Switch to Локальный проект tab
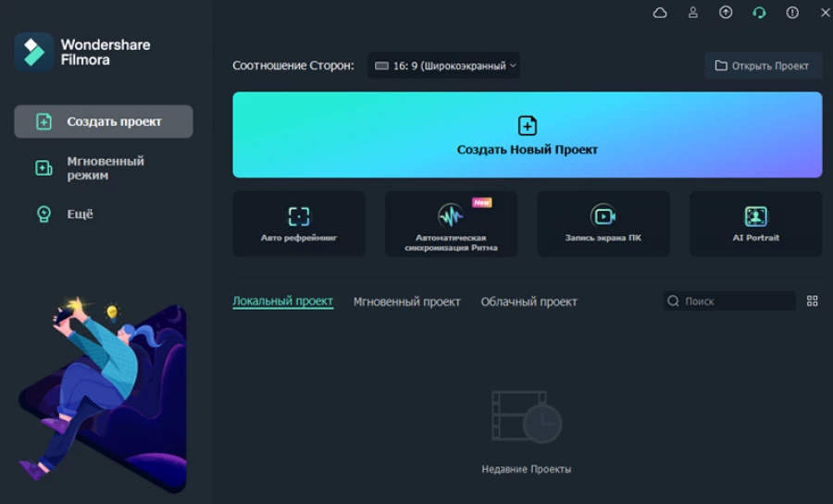833x504 pixels. click(282, 301)
